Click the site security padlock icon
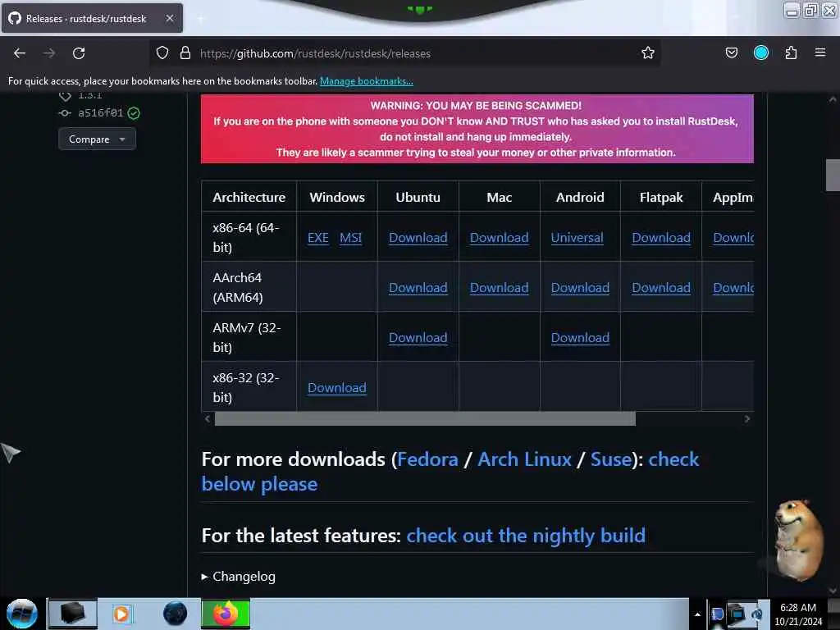840x630 pixels. coord(185,53)
